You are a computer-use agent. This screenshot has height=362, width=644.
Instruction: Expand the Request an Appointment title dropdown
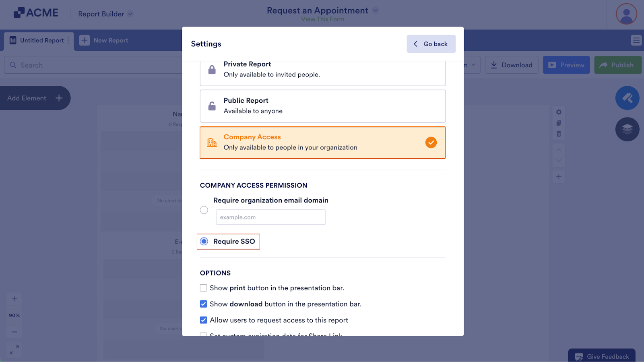[375, 10]
